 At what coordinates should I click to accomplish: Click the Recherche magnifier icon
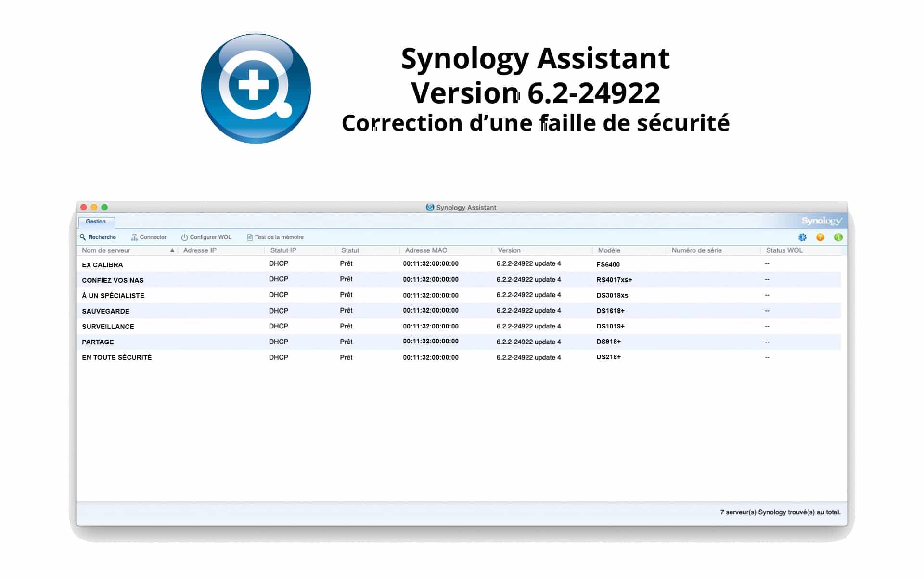point(83,237)
